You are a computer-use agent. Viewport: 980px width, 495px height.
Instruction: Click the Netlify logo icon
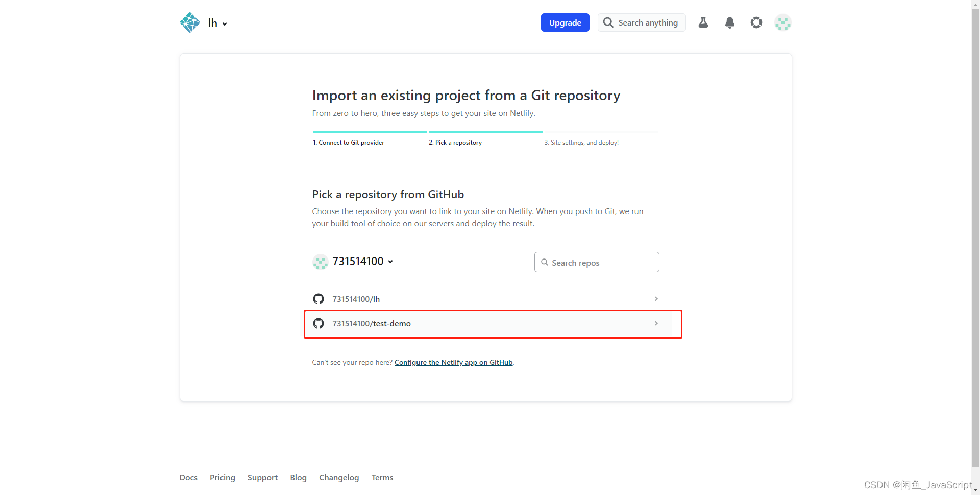click(x=190, y=22)
